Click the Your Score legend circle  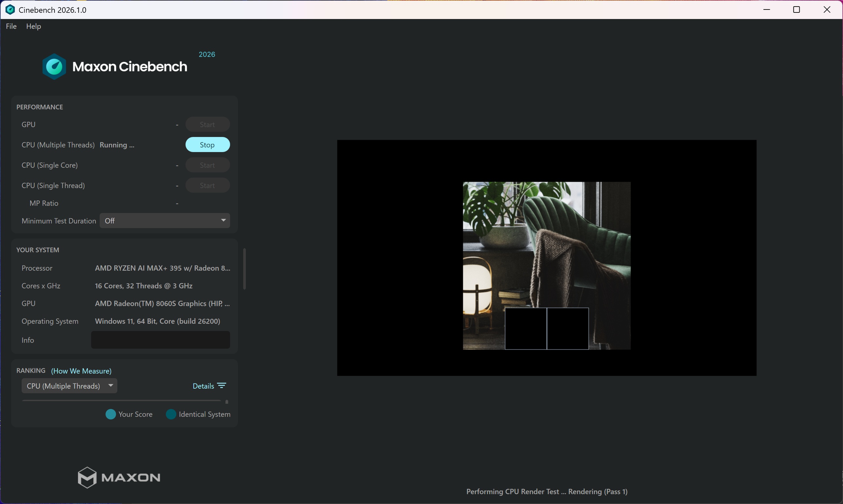pos(111,414)
